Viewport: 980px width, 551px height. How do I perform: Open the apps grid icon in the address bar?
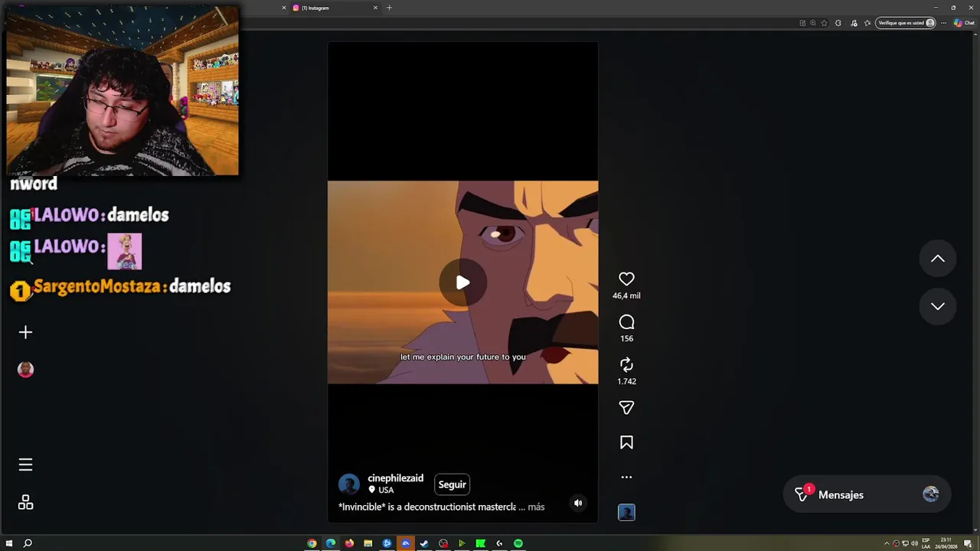(802, 23)
